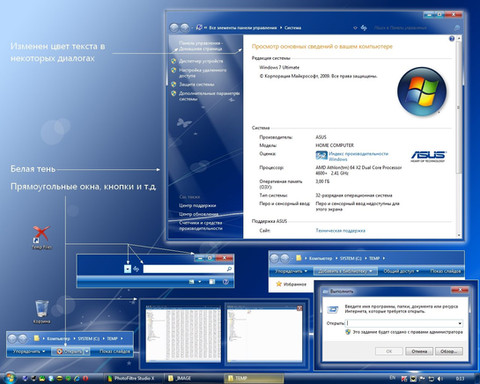Click the Система breadcrumb segment
The image size is (480, 384).
(293, 28)
